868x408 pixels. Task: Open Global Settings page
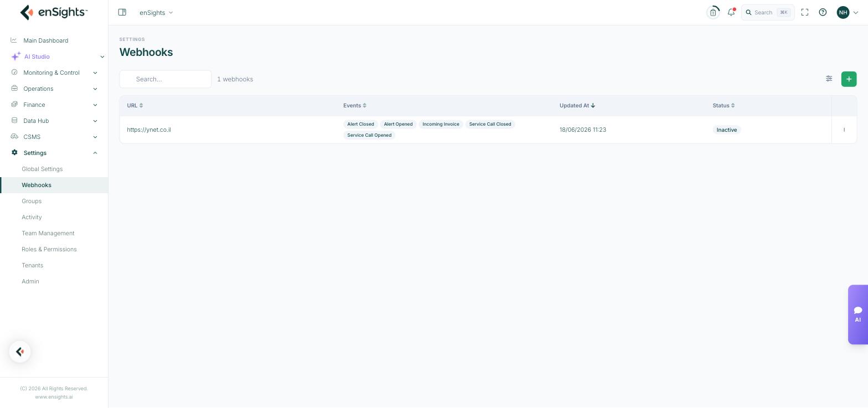42,169
